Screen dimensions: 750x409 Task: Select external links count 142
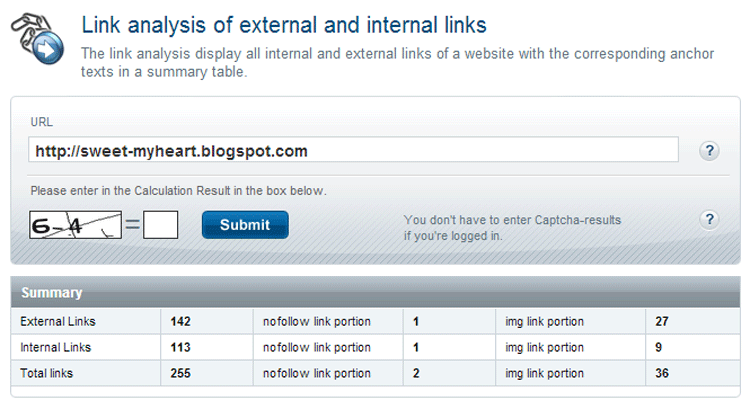tap(180, 321)
